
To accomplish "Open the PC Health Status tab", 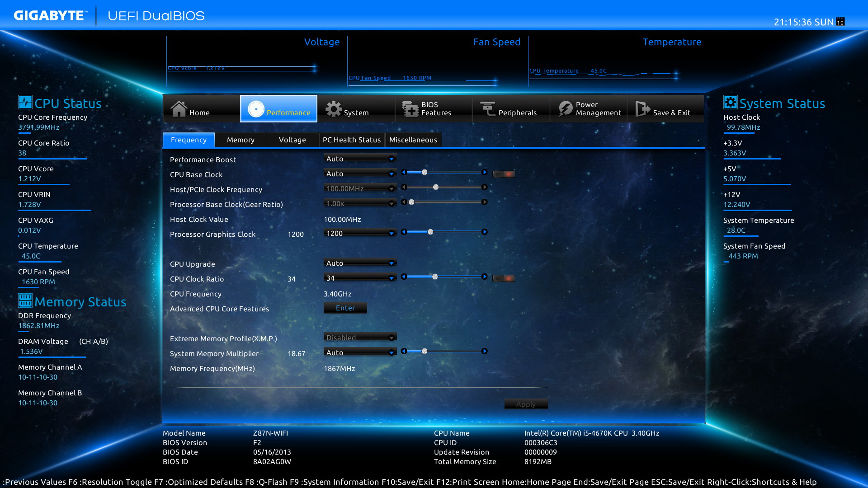I will pyautogui.click(x=351, y=140).
